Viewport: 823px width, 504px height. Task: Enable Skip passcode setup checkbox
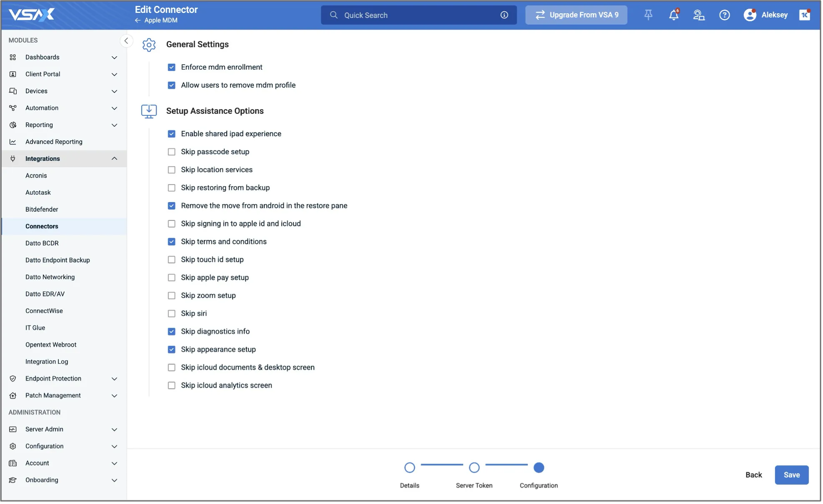click(171, 152)
